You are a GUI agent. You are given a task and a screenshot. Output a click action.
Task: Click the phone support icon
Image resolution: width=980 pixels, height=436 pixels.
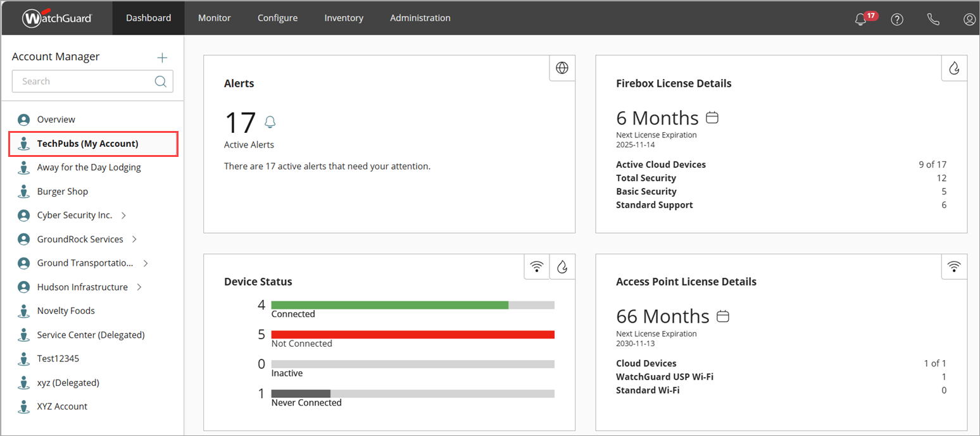tap(933, 19)
